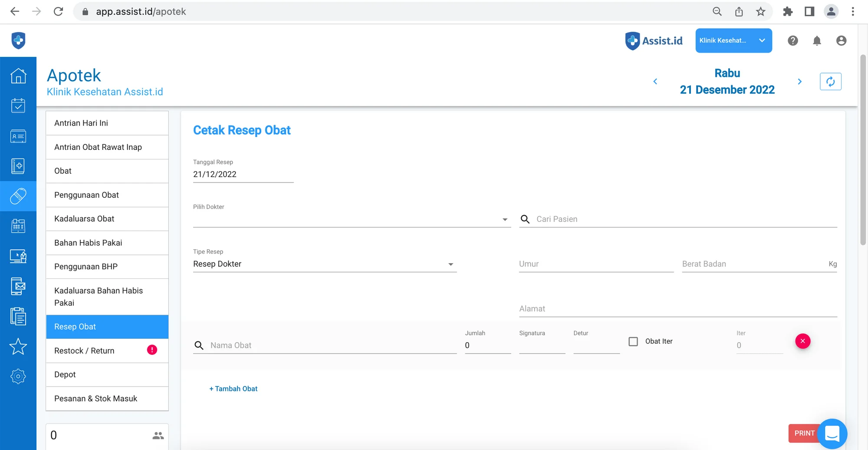Click the Signatura input field
This screenshot has height=450, width=868.
[542, 345]
